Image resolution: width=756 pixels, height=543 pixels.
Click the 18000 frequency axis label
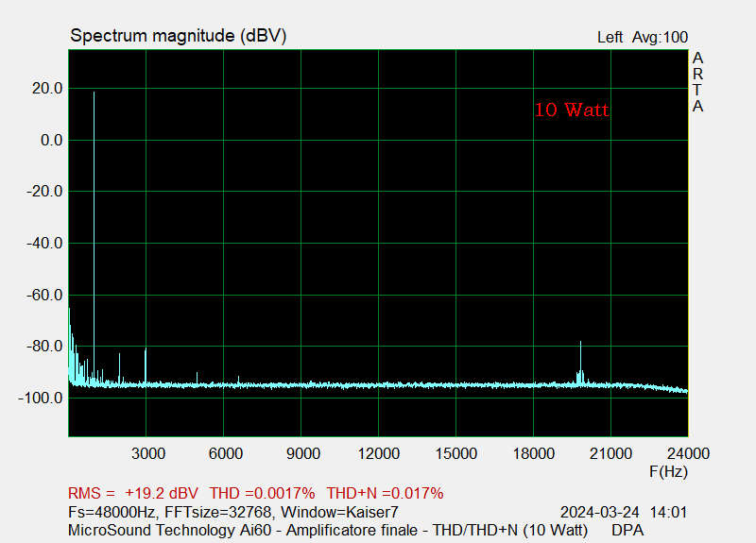pyautogui.click(x=534, y=453)
